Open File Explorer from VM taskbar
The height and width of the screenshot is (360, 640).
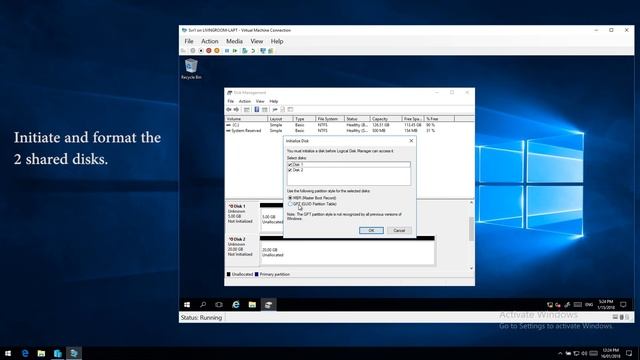(252, 304)
